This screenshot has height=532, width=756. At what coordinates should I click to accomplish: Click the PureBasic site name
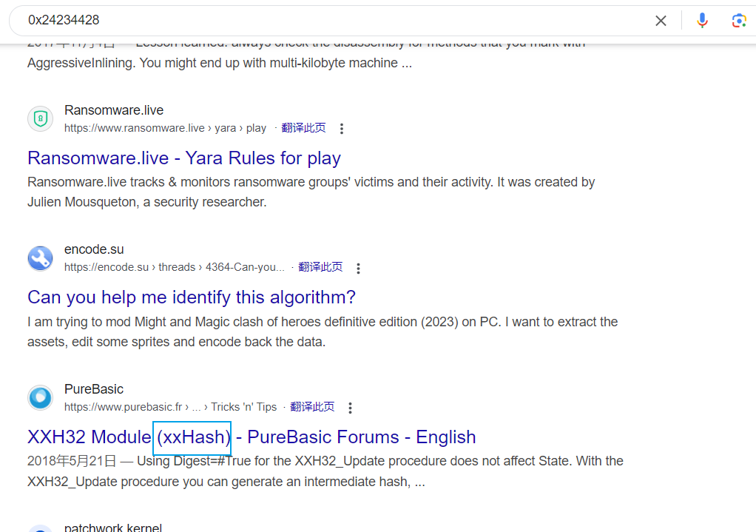93,389
